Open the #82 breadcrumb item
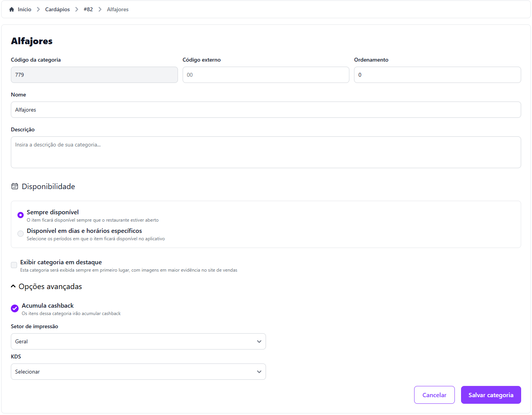Viewport: 532px width, 415px height. click(88, 9)
